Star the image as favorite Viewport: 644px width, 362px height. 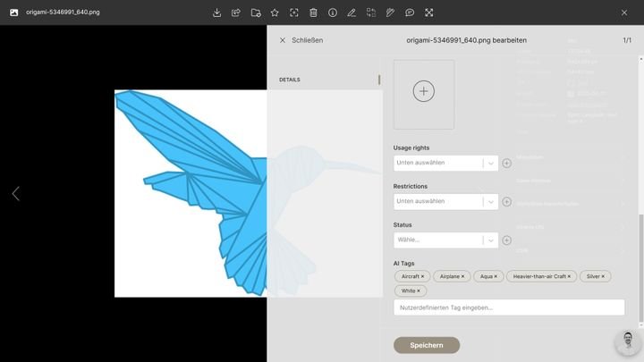[275, 13]
